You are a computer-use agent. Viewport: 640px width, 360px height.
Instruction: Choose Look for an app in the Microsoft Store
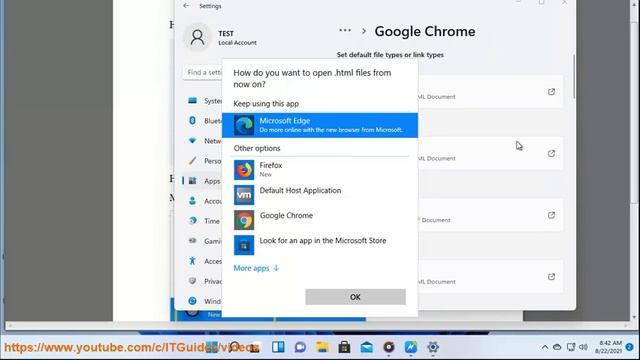[320, 244]
